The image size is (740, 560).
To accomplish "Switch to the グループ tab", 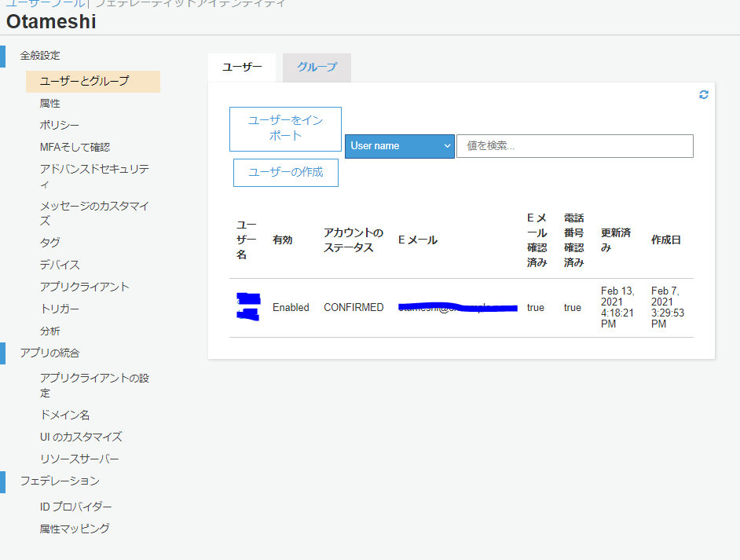I will tap(317, 68).
